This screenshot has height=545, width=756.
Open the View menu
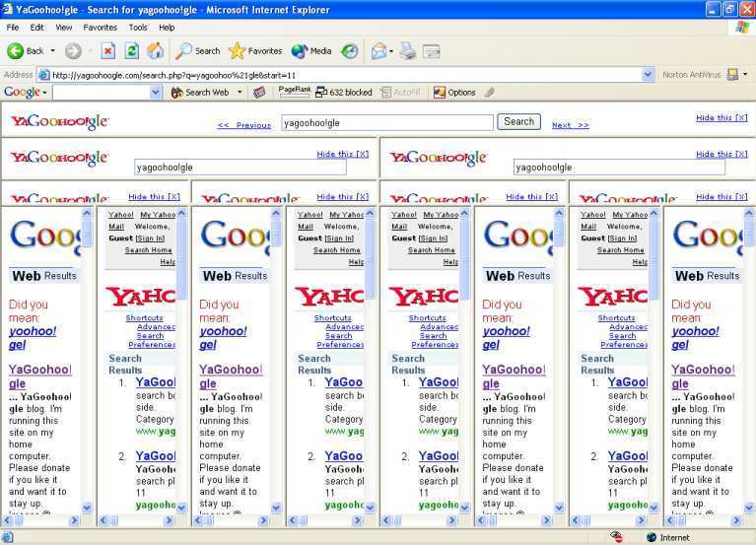64,28
